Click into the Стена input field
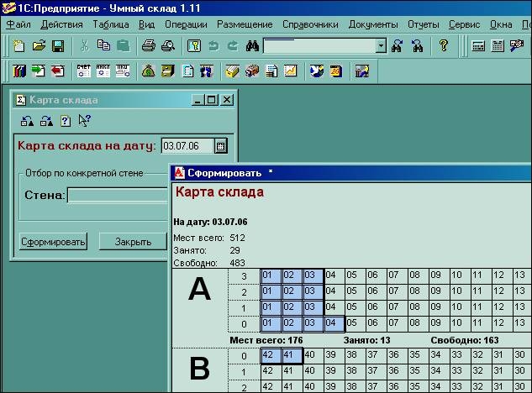 pos(118,196)
